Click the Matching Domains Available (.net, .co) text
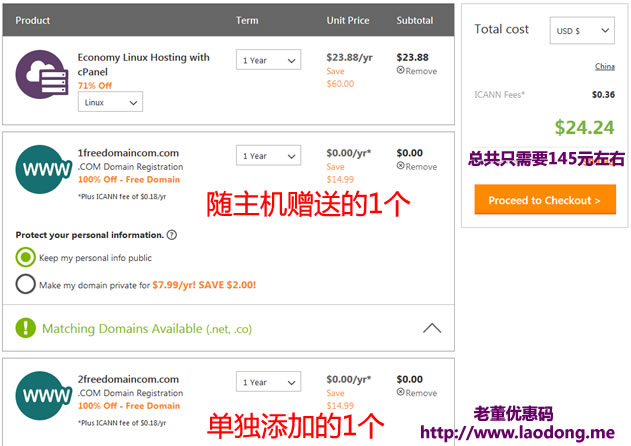The width and height of the screenshot is (631, 446). (147, 329)
